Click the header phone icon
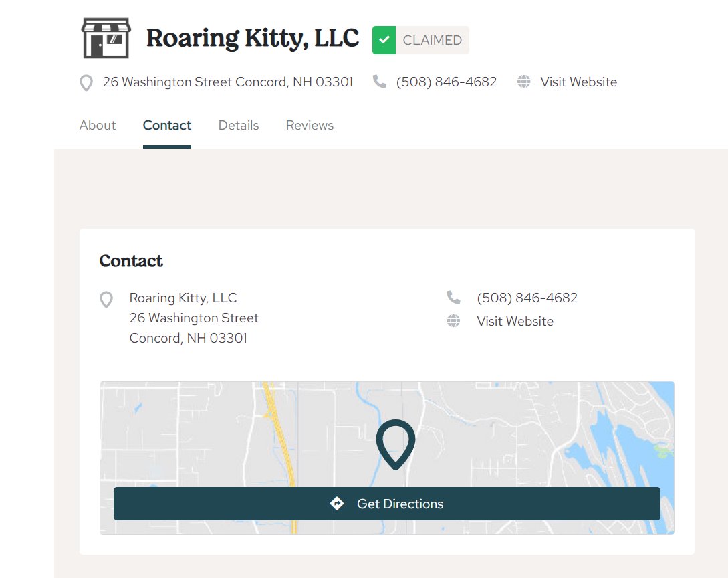This screenshot has width=728, height=578. pyautogui.click(x=380, y=82)
